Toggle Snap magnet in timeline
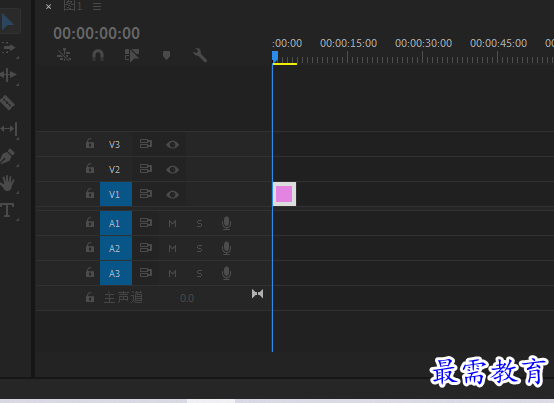This screenshot has width=554, height=403. coord(98,55)
